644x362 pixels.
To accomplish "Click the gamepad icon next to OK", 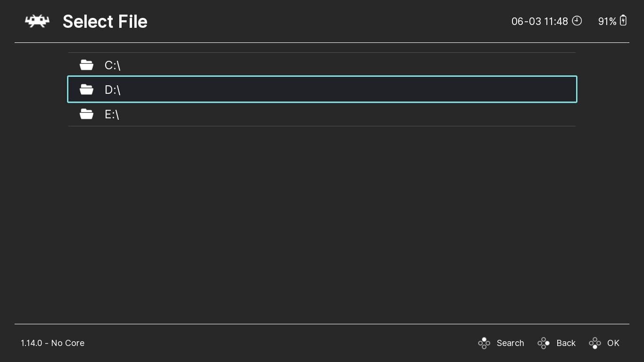I will tap(595, 343).
